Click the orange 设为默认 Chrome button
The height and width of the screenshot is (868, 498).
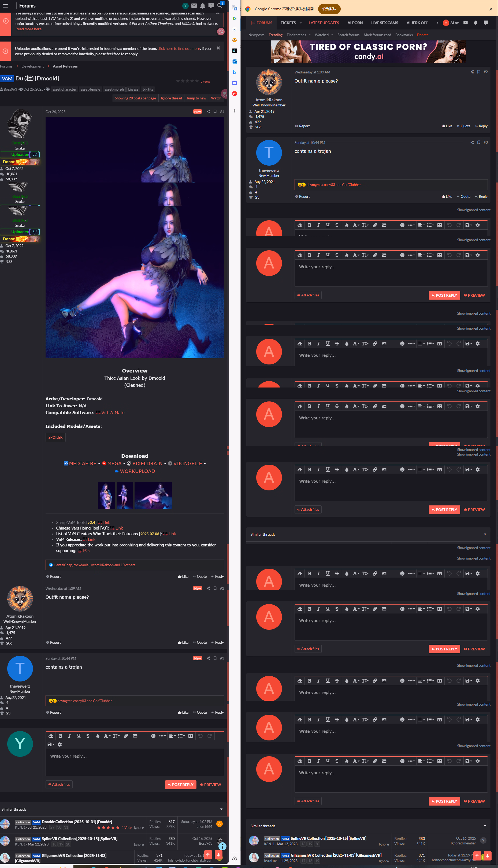[x=329, y=9]
